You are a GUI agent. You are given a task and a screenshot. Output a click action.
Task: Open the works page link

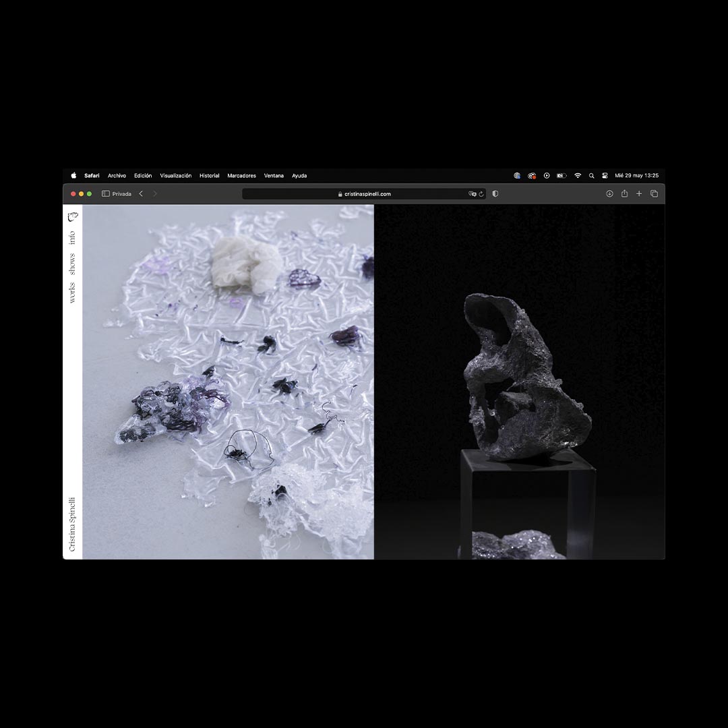click(x=72, y=293)
